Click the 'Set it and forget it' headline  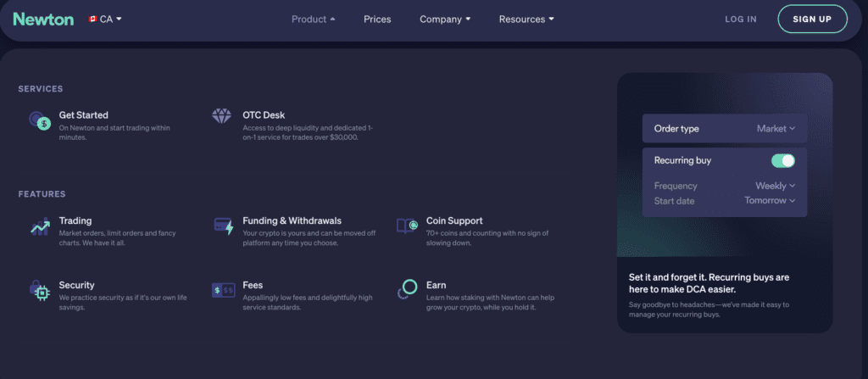709,283
